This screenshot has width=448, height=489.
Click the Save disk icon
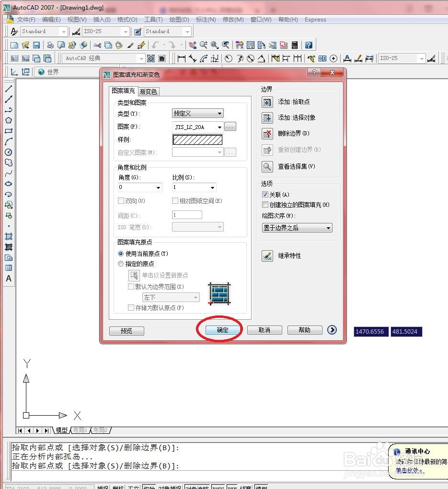pyautogui.click(x=36, y=45)
